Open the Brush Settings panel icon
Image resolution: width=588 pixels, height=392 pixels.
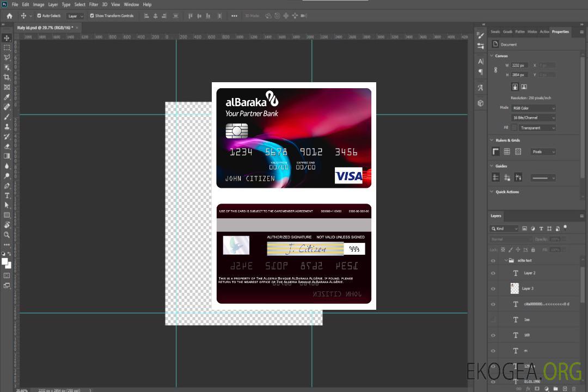tap(480, 35)
